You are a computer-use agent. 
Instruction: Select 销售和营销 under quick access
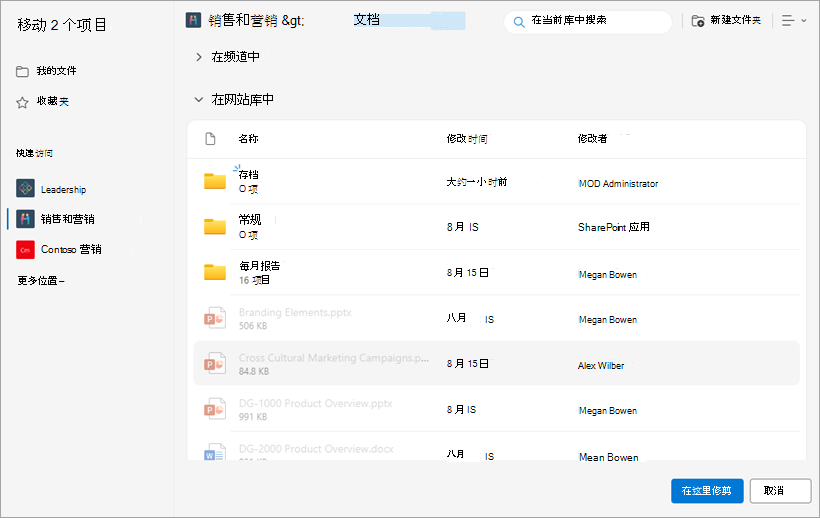coord(67,219)
